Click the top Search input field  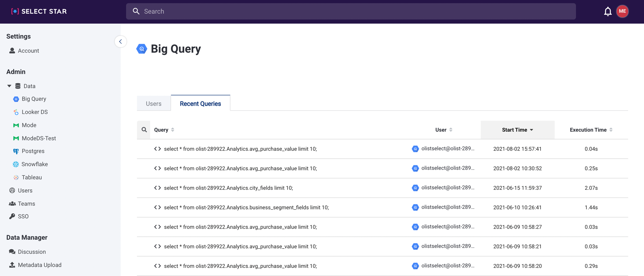pyautogui.click(x=351, y=11)
